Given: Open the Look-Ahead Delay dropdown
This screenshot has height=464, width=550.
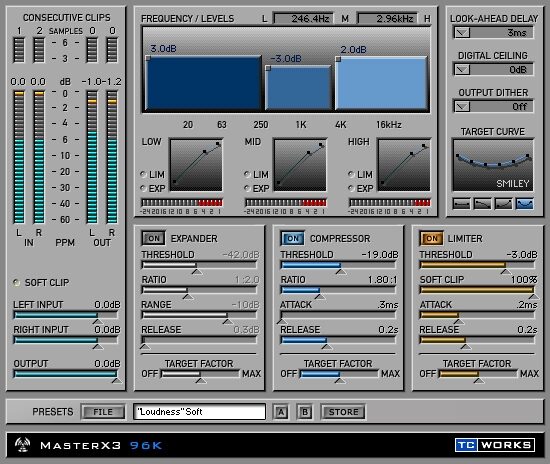Looking at the screenshot, I should coord(462,33).
